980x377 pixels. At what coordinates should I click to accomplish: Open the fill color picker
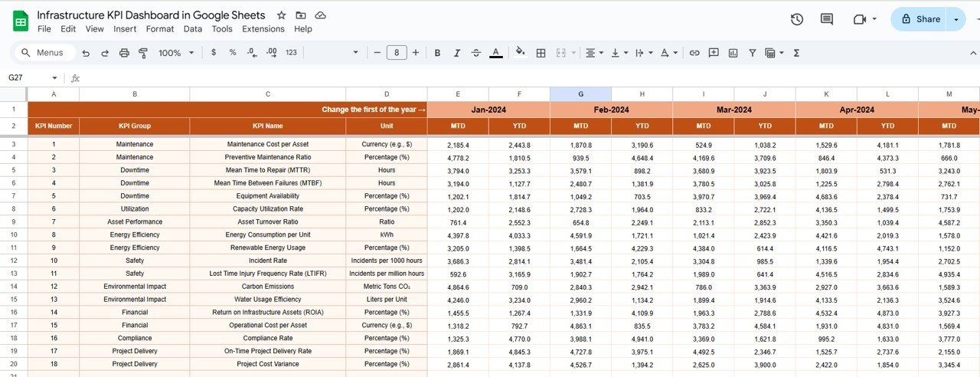click(521, 53)
